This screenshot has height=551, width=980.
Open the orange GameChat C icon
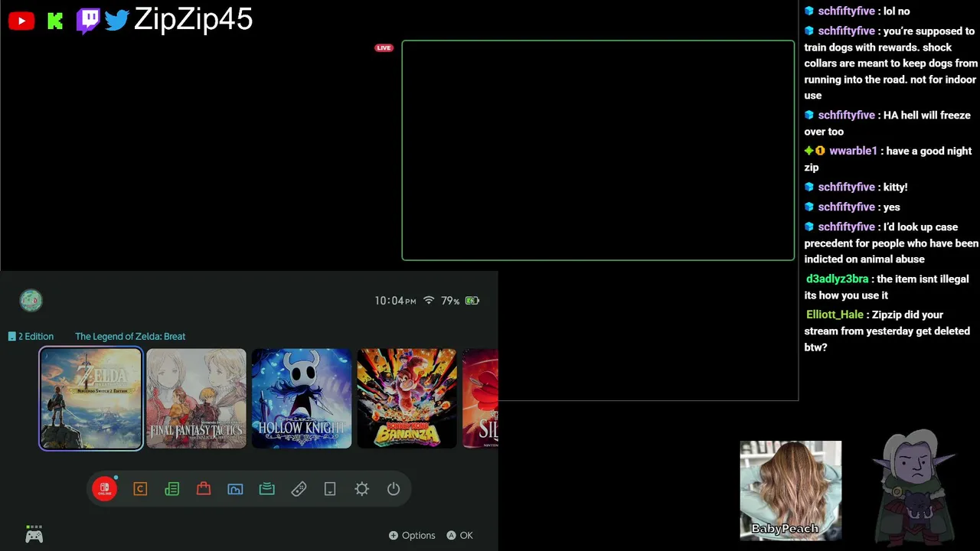tap(140, 489)
